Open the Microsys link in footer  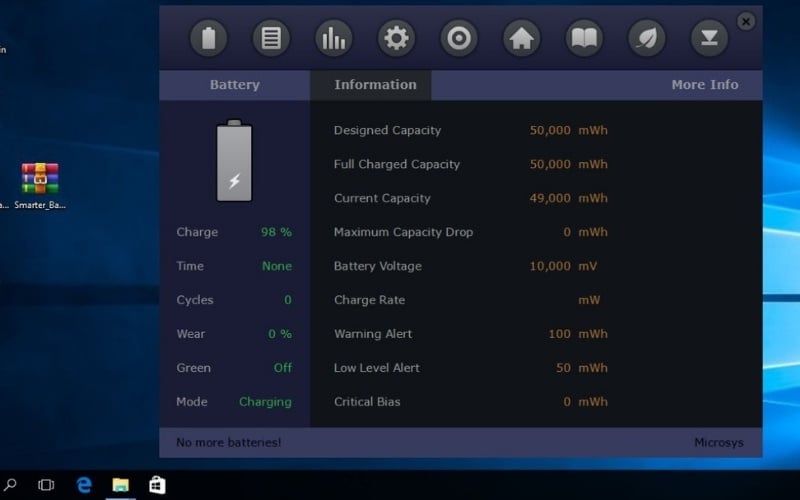point(718,443)
